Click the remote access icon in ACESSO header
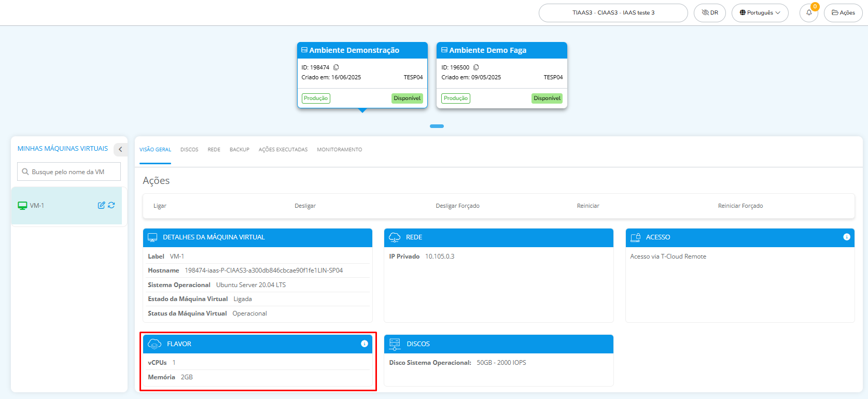Viewport: 868px width, 399px height. (636, 237)
